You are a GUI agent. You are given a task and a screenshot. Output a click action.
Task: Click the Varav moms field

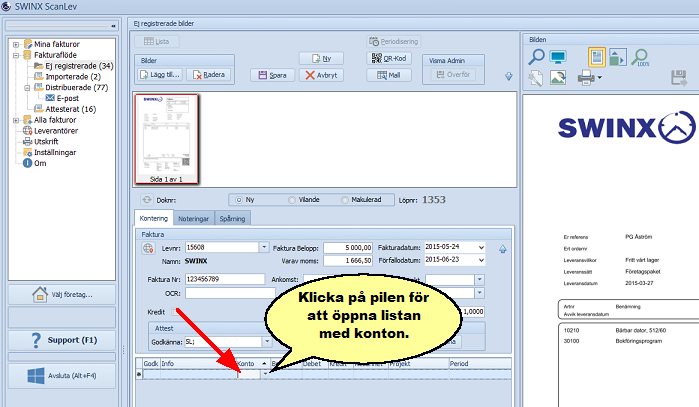click(x=348, y=260)
